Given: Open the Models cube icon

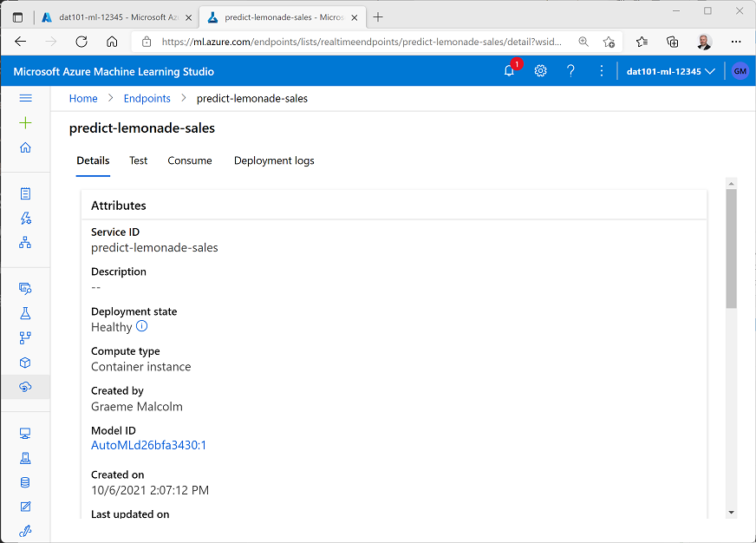Looking at the screenshot, I should pos(25,363).
